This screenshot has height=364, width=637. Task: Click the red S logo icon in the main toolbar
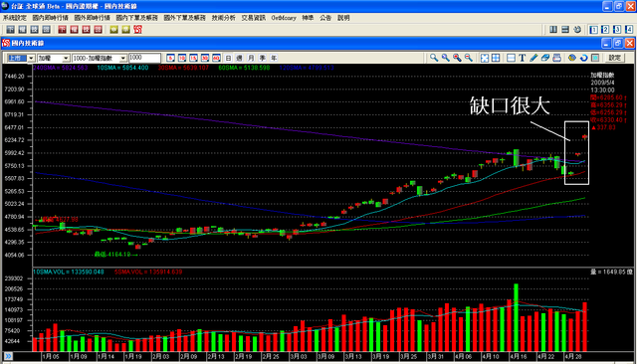click(x=137, y=30)
